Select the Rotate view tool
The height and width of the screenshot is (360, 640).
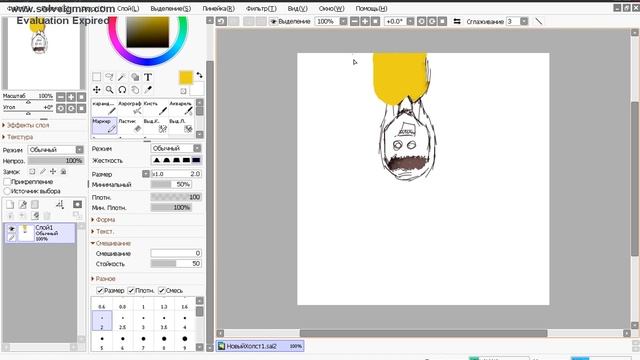click(x=122, y=89)
